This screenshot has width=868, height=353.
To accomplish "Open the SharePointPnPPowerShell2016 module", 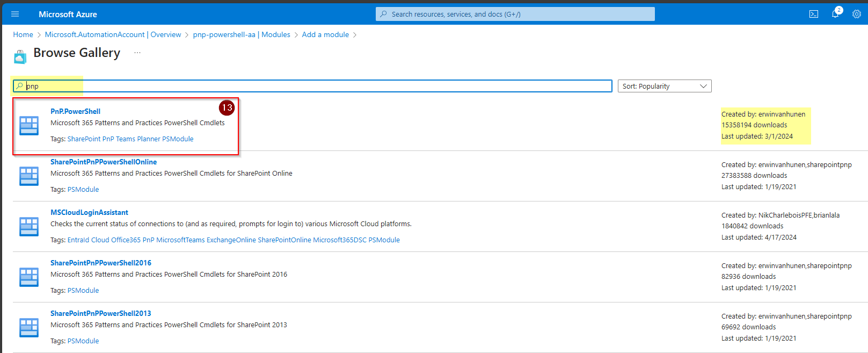I will (x=101, y=263).
